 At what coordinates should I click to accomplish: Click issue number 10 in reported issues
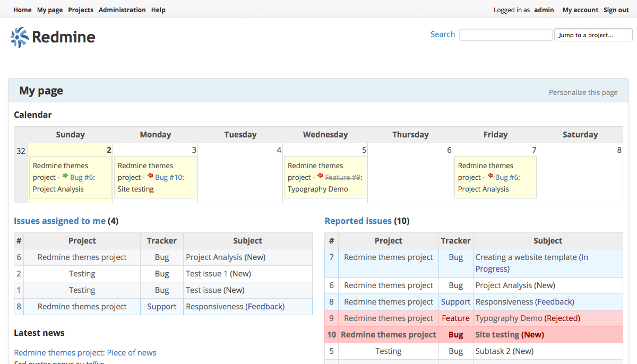tap(332, 334)
